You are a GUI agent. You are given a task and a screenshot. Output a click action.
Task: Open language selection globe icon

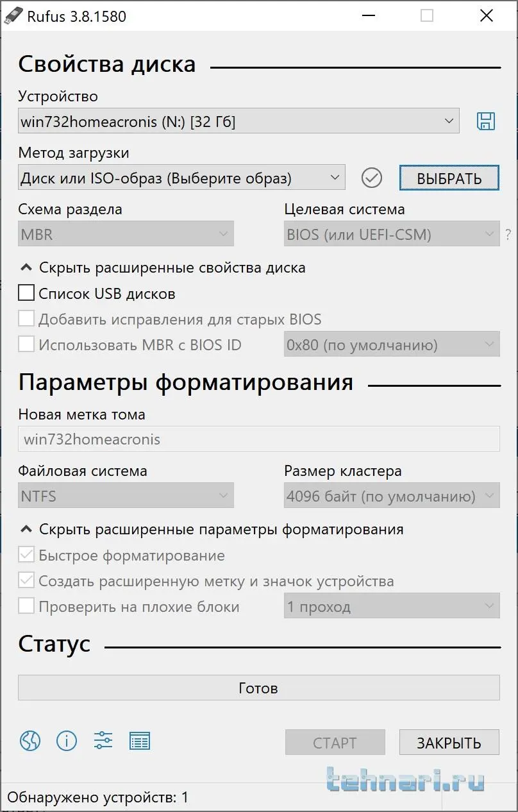tap(30, 741)
